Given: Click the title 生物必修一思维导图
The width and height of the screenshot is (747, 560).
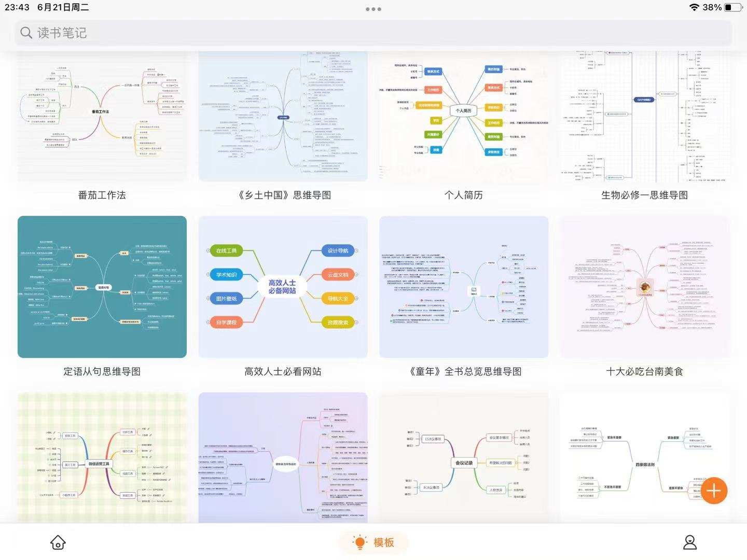Looking at the screenshot, I should (x=645, y=195).
